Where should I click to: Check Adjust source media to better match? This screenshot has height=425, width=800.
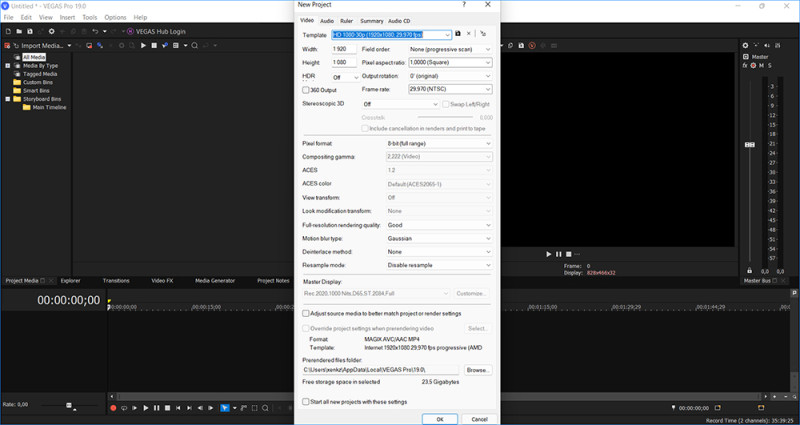pyautogui.click(x=306, y=313)
